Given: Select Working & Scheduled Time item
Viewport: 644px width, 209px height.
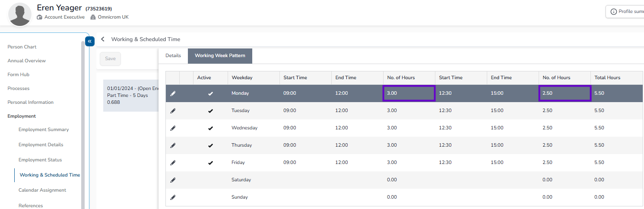Looking at the screenshot, I should (50, 175).
